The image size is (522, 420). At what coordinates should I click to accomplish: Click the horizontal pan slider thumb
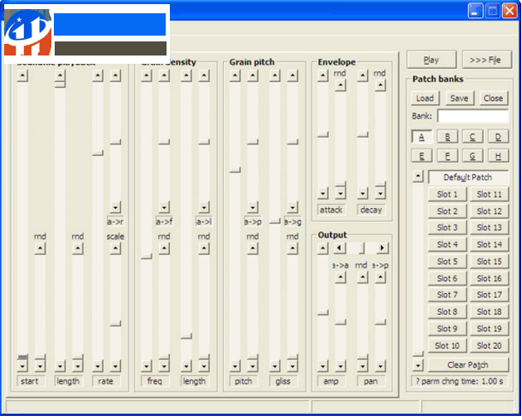[361, 248]
